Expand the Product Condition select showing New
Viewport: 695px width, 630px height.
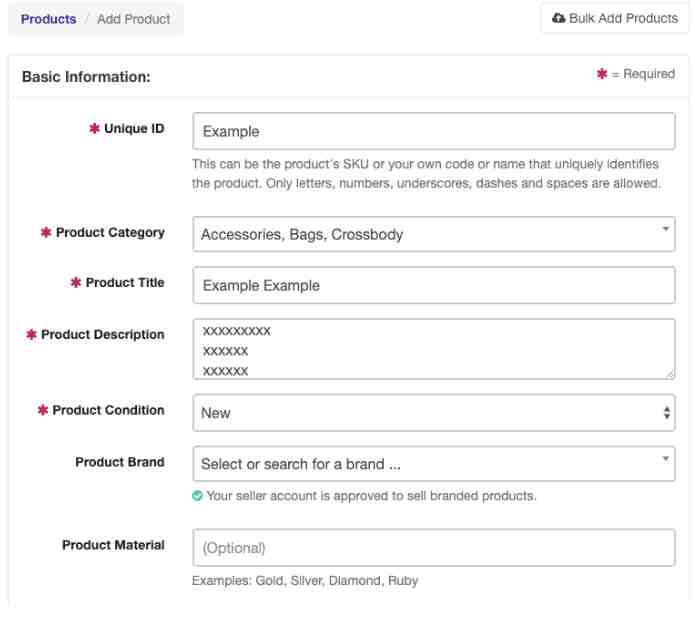tap(434, 413)
